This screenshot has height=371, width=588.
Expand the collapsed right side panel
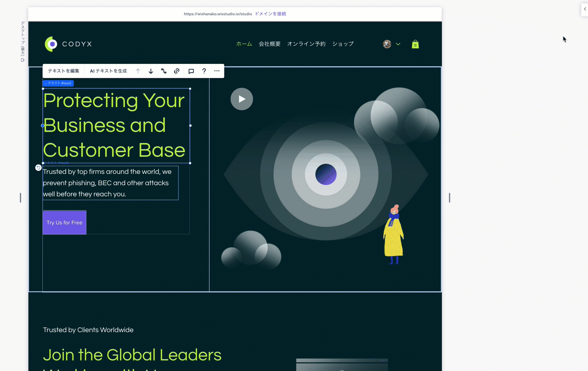584,9
